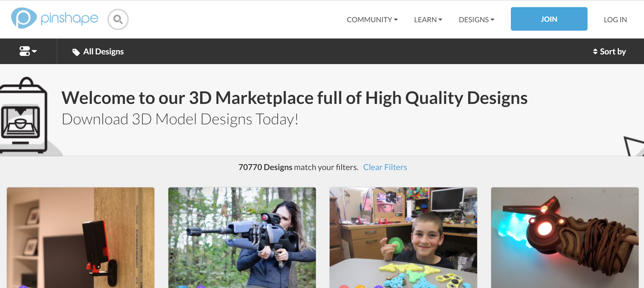Expand the LEARN menu
This screenshot has width=644, height=288.
(428, 20)
